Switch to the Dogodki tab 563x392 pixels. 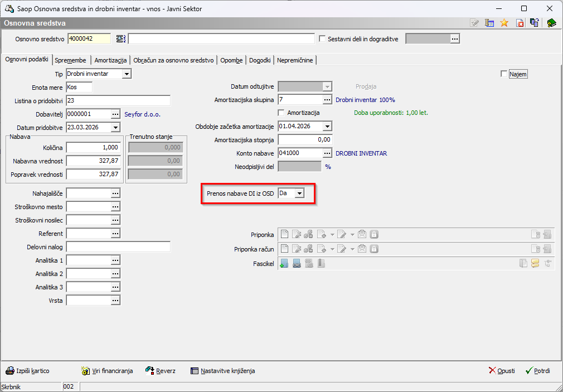260,60
